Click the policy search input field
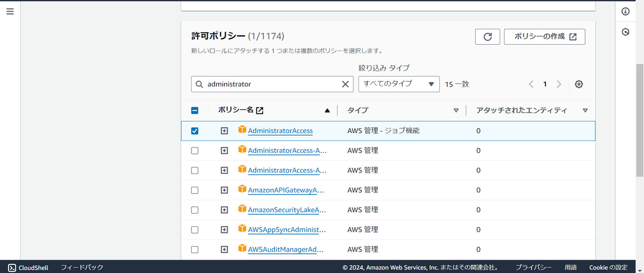The image size is (644, 273). point(272,84)
